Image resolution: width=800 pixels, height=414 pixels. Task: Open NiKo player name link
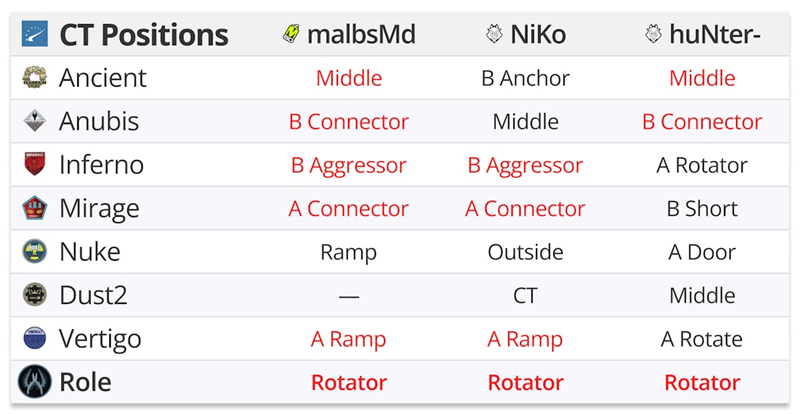537,36
